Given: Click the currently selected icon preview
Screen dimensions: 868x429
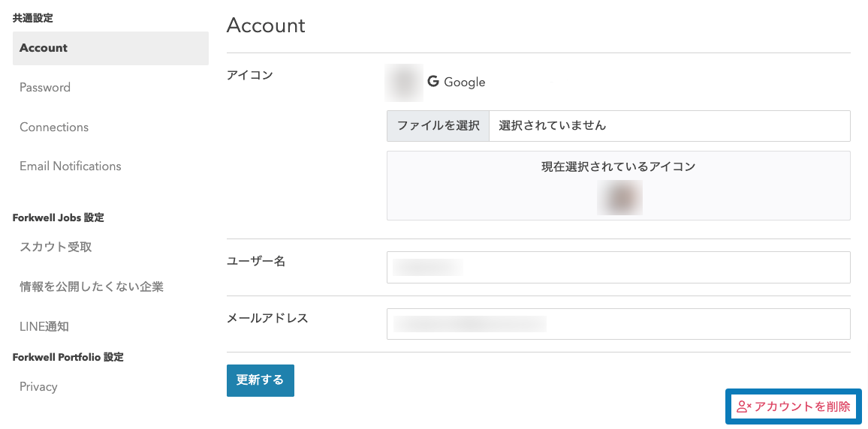Looking at the screenshot, I should point(619,197).
